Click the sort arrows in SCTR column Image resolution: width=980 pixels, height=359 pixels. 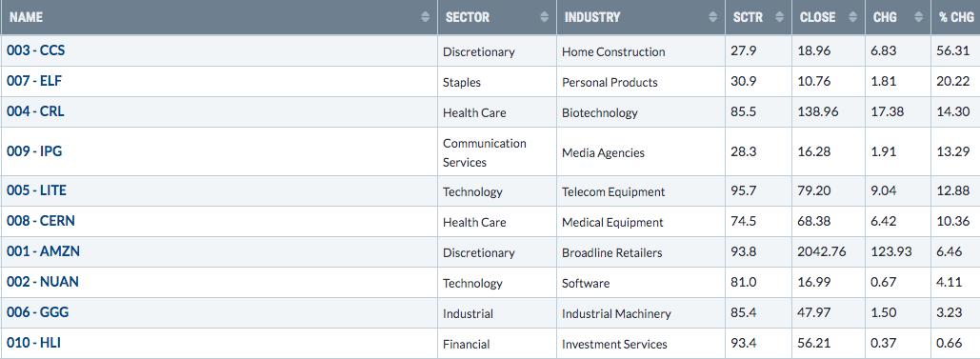(779, 17)
